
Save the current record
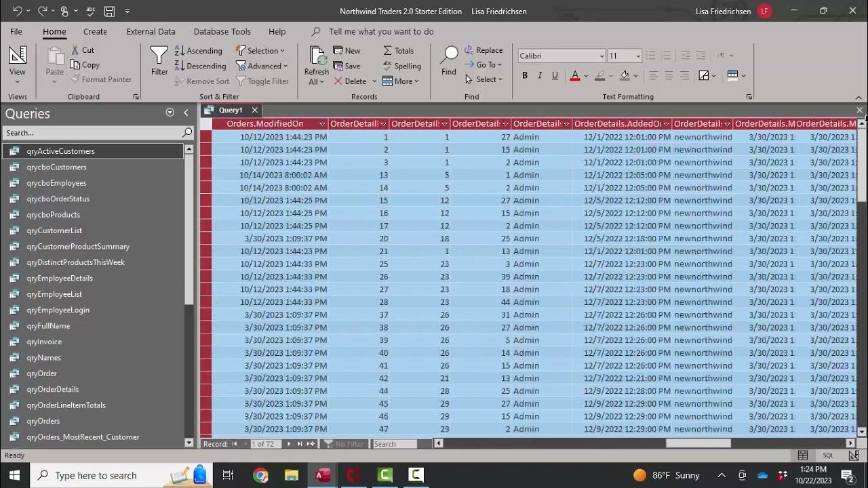(347, 66)
